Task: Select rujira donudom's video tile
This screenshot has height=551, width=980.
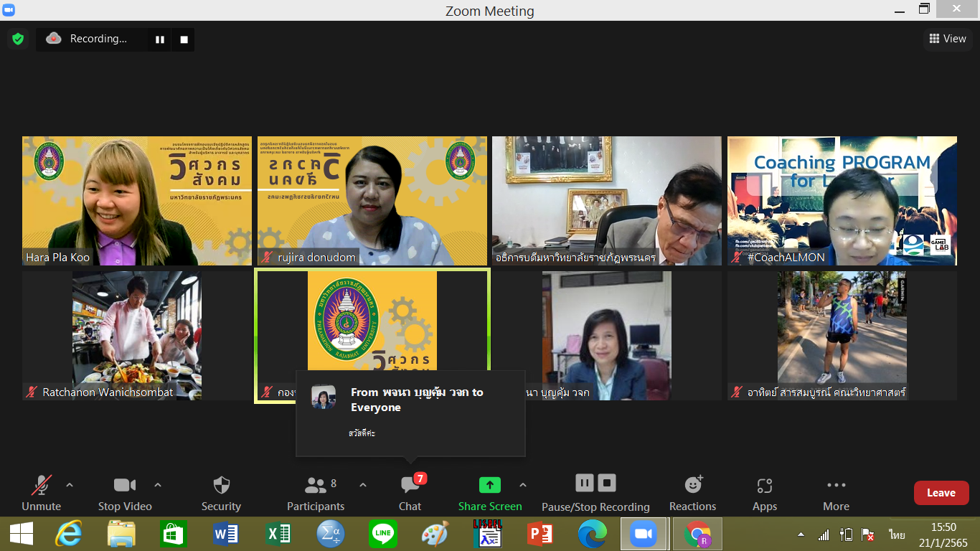Action: pos(372,201)
